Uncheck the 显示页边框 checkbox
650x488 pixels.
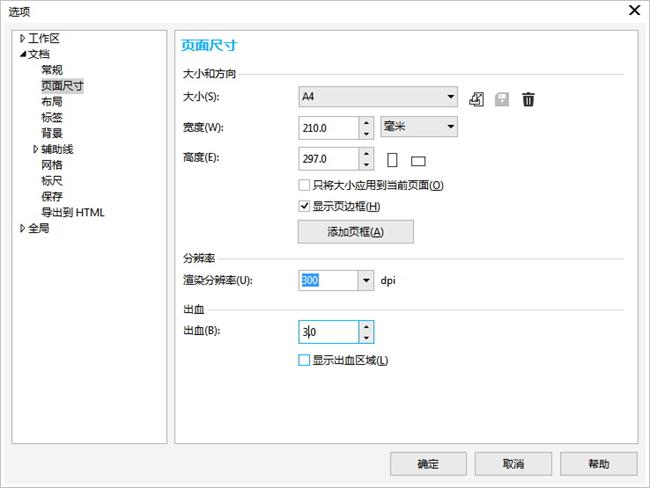pos(305,207)
